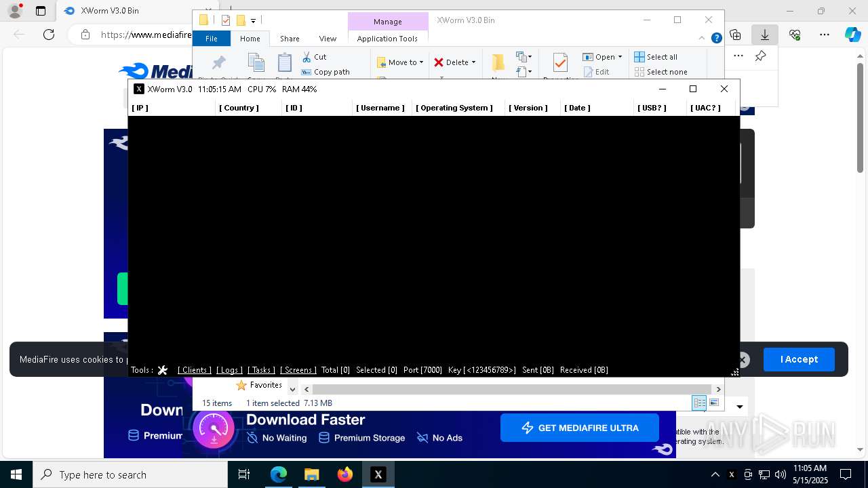
Task: Collapse the Explorer ribbon chevron
Action: pos(702,38)
